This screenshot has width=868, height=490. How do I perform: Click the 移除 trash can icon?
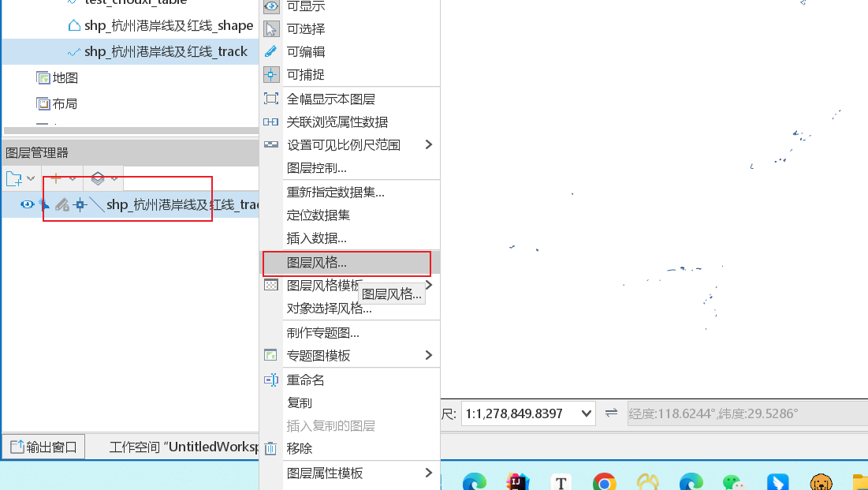[270, 448]
